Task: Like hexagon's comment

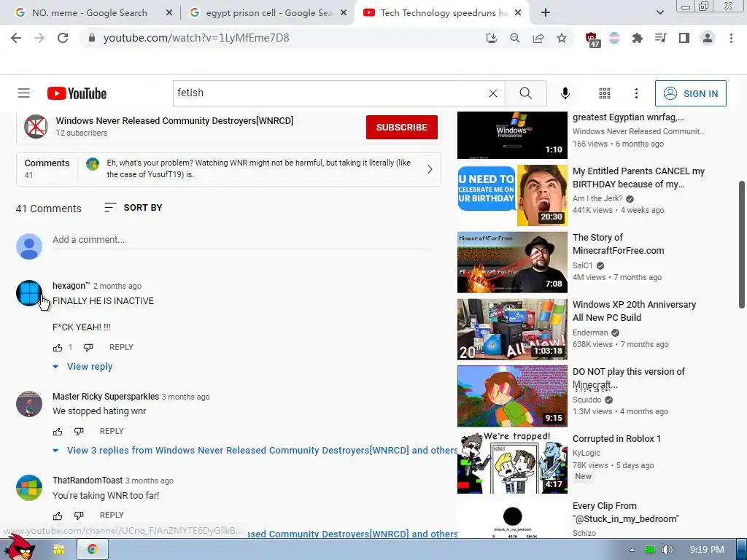Action: click(58, 348)
